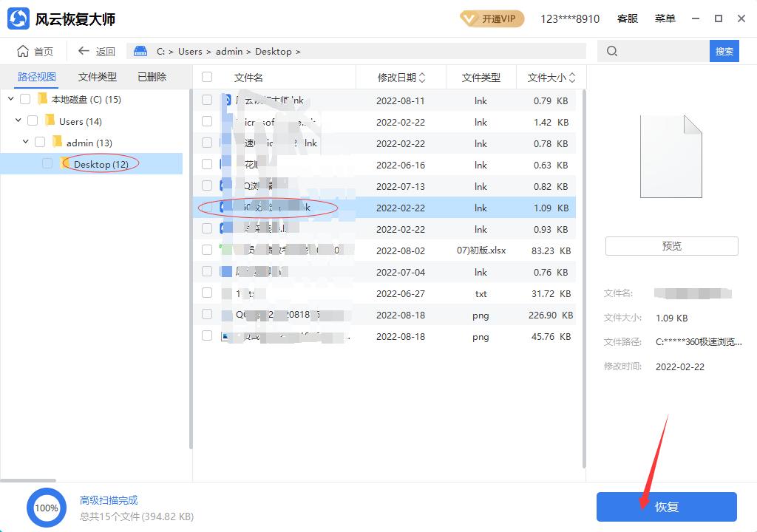
Task: Check the highlighted lnk file's checkbox
Action: (x=206, y=208)
